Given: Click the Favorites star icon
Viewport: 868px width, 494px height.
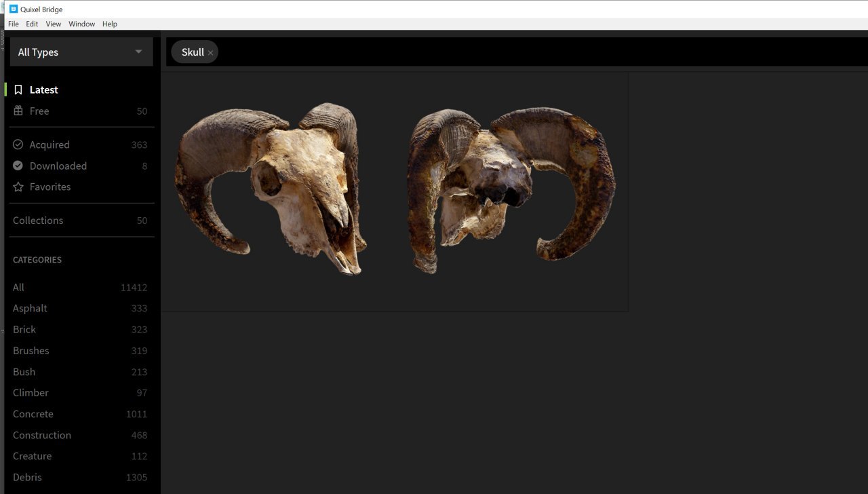Looking at the screenshot, I should pos(18,187).
